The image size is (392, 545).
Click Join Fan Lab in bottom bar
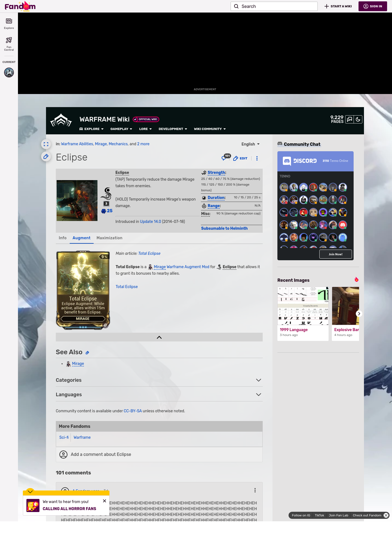tap(338, 515)
